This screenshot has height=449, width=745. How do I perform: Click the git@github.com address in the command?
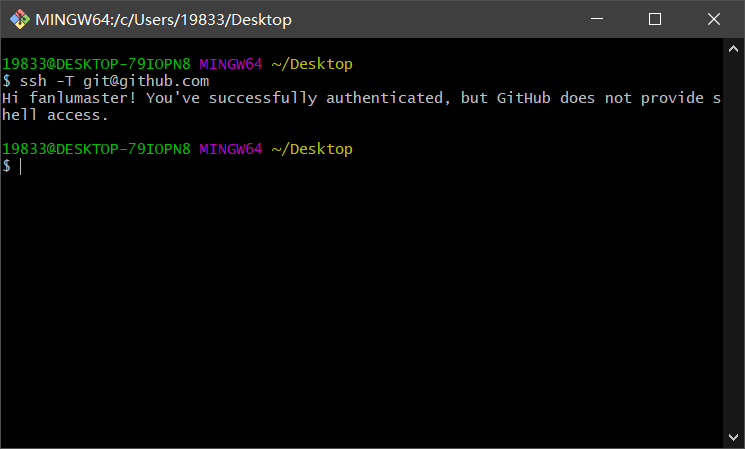point(146,81)
